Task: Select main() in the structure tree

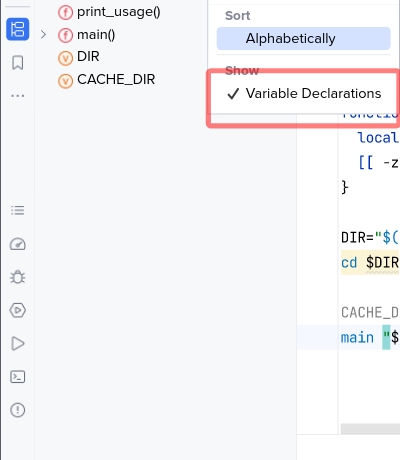Action: (96, 35)
